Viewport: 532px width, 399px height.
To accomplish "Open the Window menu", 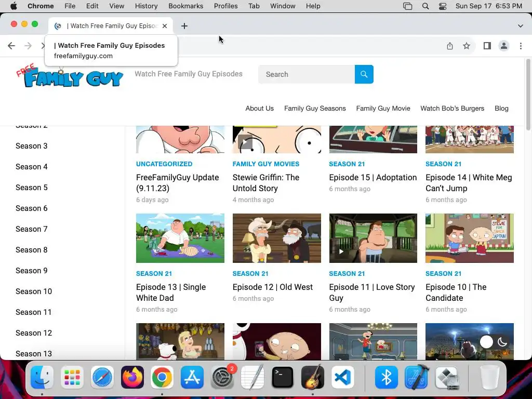I will pyautogui.click(x=283, y=6).
